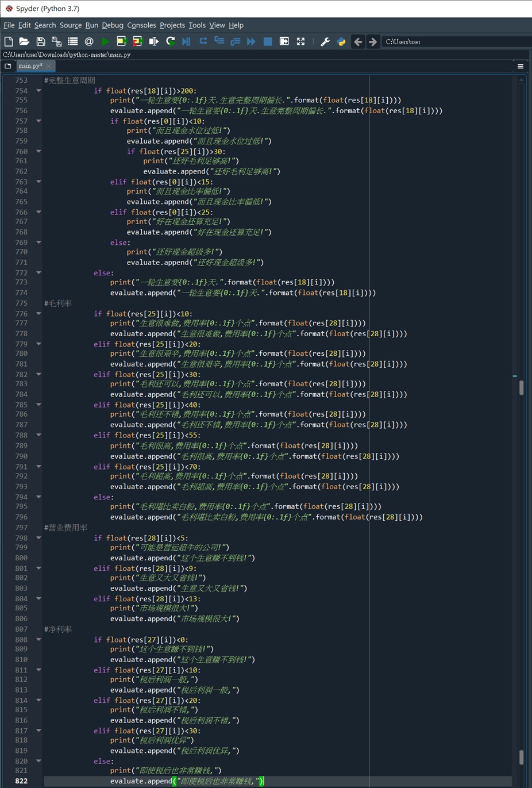
Task: Collapse the if block at line 798
Action: (38, 538)
